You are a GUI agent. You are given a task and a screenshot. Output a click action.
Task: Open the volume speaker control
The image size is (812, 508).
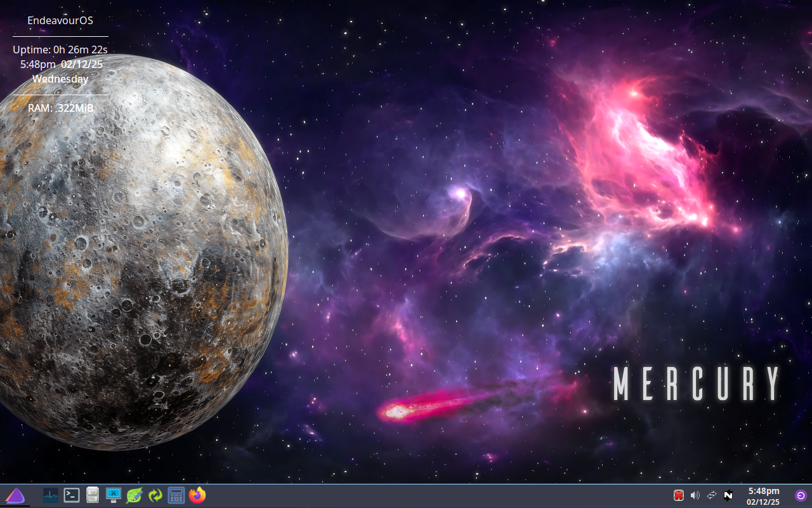[695, 495]
